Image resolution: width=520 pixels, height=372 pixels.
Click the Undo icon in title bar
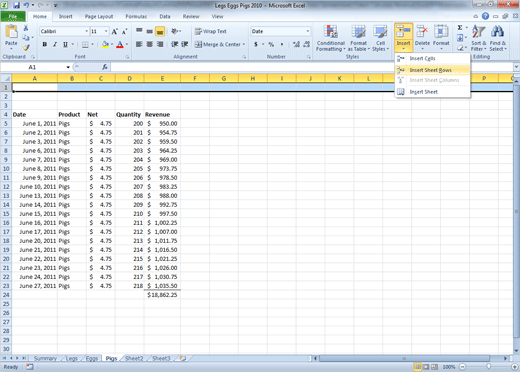pos(26,5)
